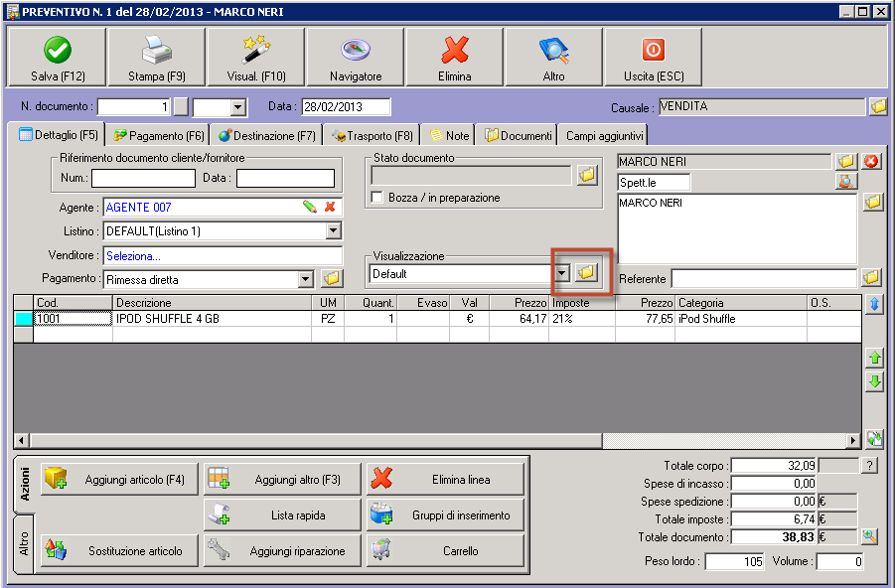Open folder icon beside Referente field
Screen dimensions: 895x588
click(x=871, y=278)
